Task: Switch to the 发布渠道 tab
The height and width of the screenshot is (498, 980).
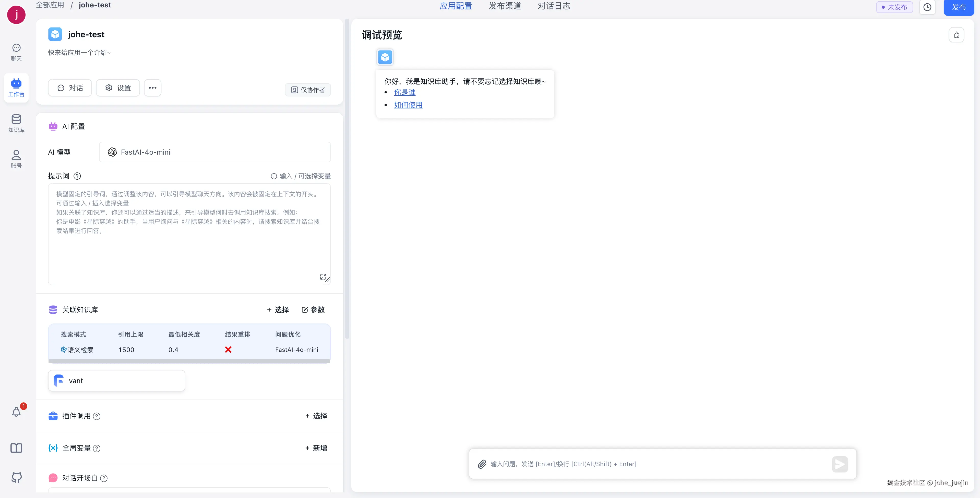Action: click(505, 6)
